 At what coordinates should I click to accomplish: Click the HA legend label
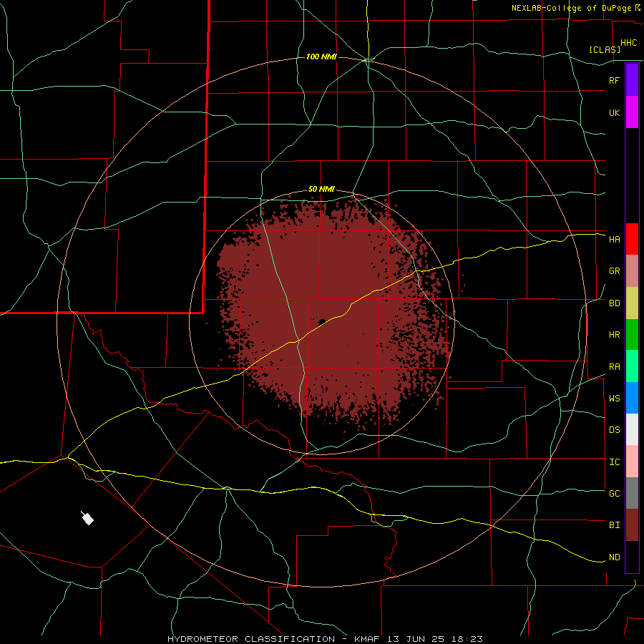point(614,240)
